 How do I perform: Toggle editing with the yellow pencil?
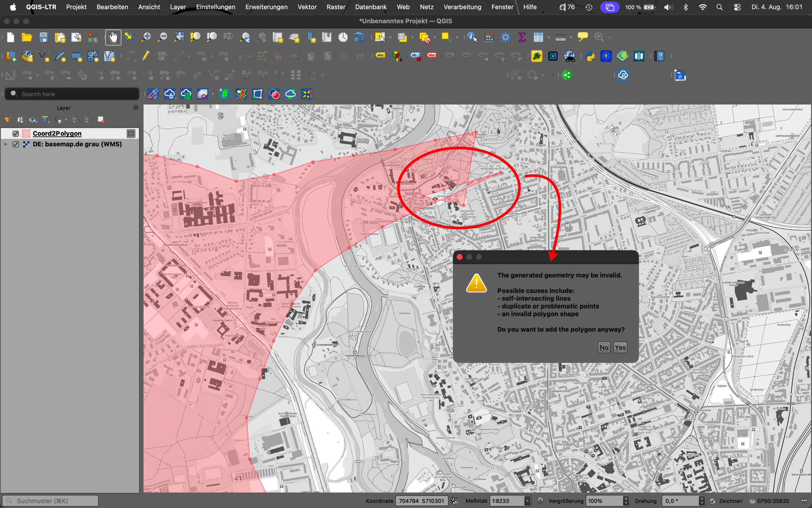(x=146, y=56)
